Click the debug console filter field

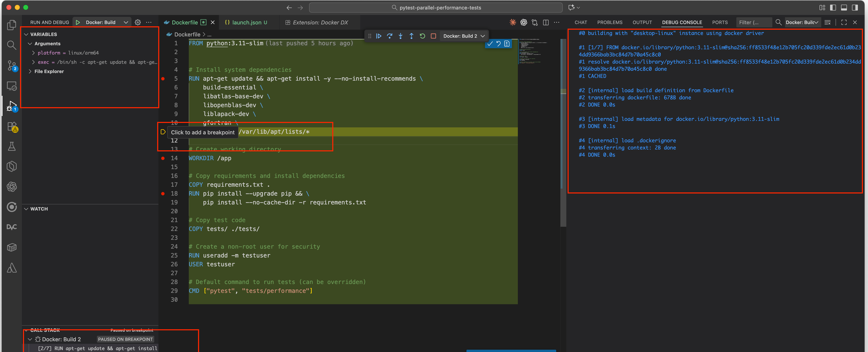pyautogui.click(x=753, y=22)
